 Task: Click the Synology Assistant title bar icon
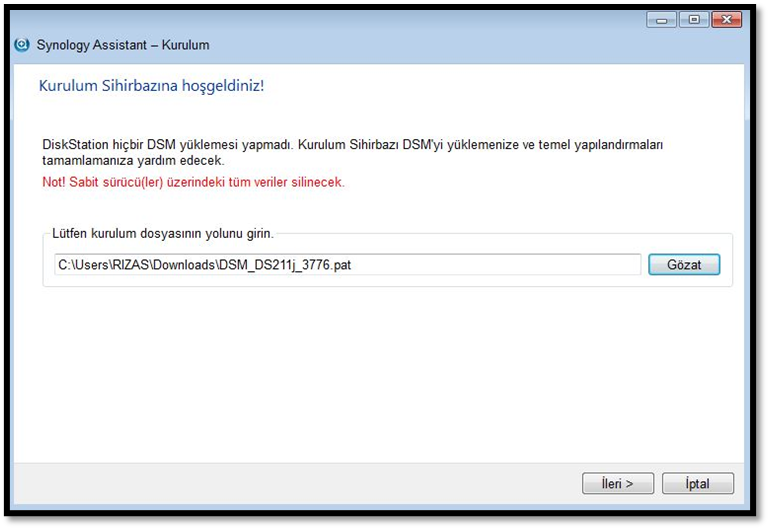pyautogui.click(x=22, y=45)
